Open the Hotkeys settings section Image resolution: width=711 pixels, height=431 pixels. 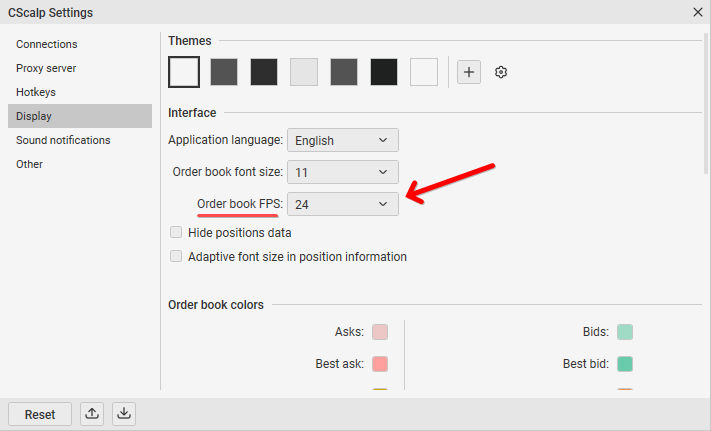coord(80,92)
